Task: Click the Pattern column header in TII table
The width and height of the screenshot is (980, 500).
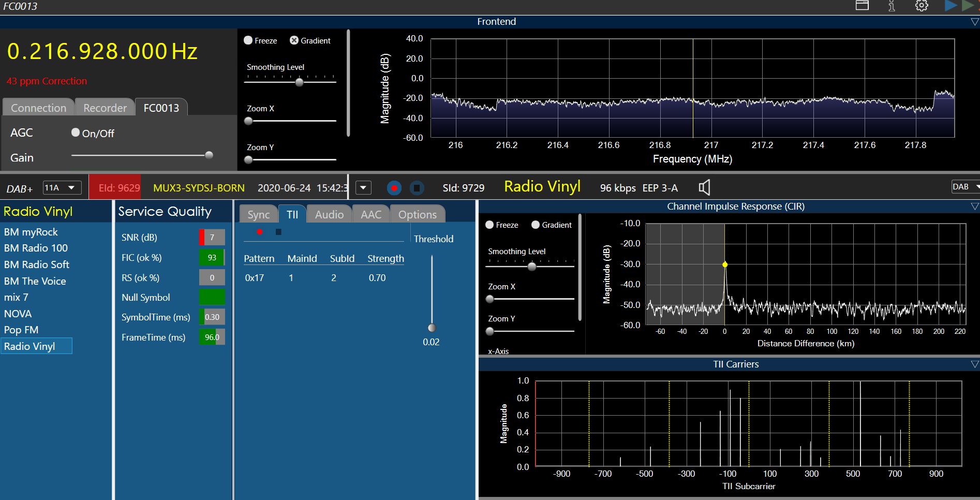Action: click(259, 258)
